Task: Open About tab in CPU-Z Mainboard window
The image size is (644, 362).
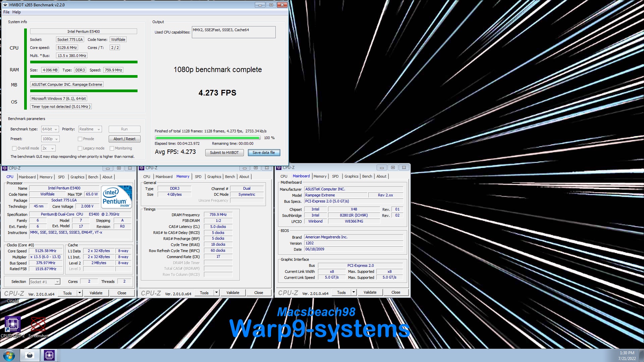Action: point(381,176)
